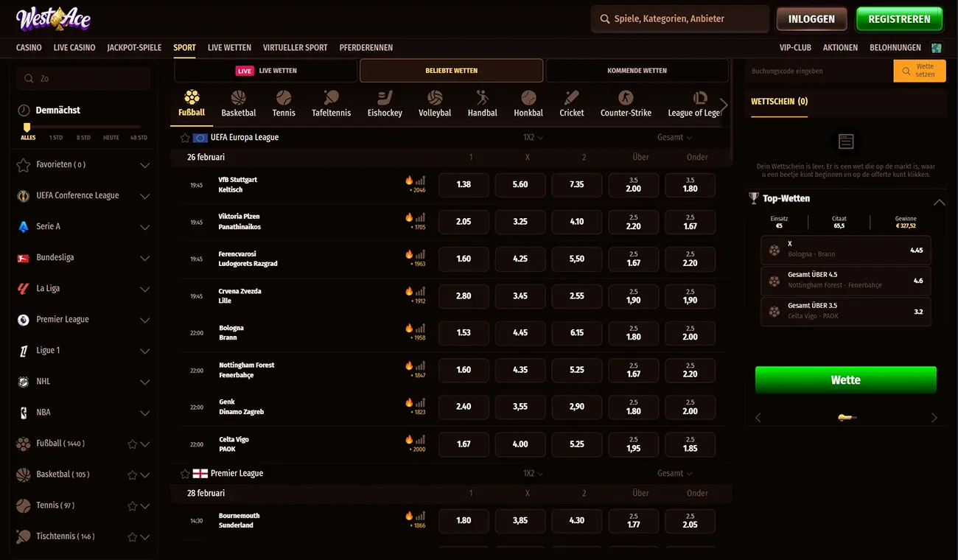Click the Registreren button

click(899, 19)
